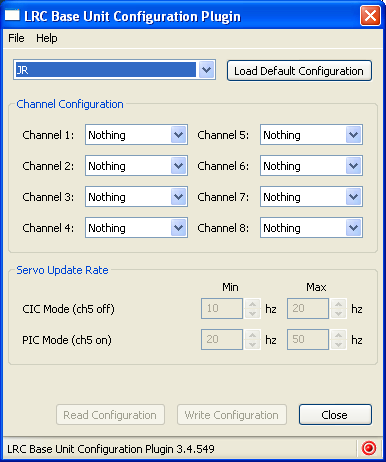Screen dimensions: 386x462
Task: Expand the Channel 8 dropdown
Action: coord(354,228)
